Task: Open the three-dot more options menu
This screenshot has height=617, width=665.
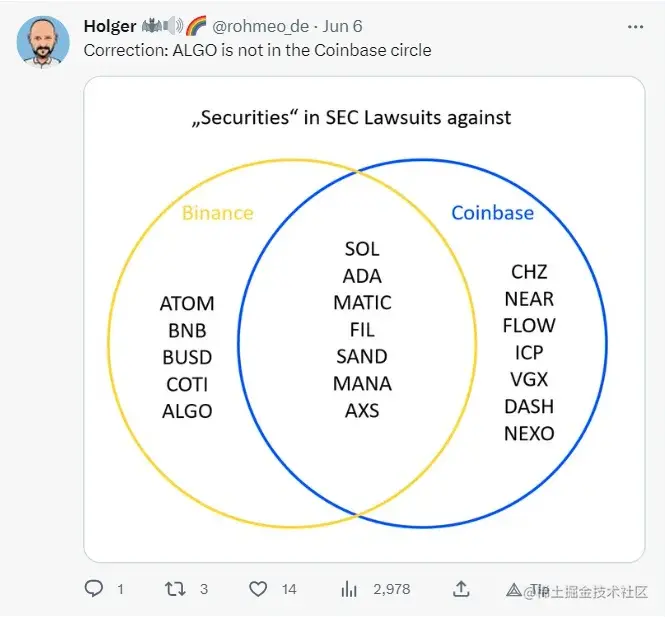Action: coord(635,27)
